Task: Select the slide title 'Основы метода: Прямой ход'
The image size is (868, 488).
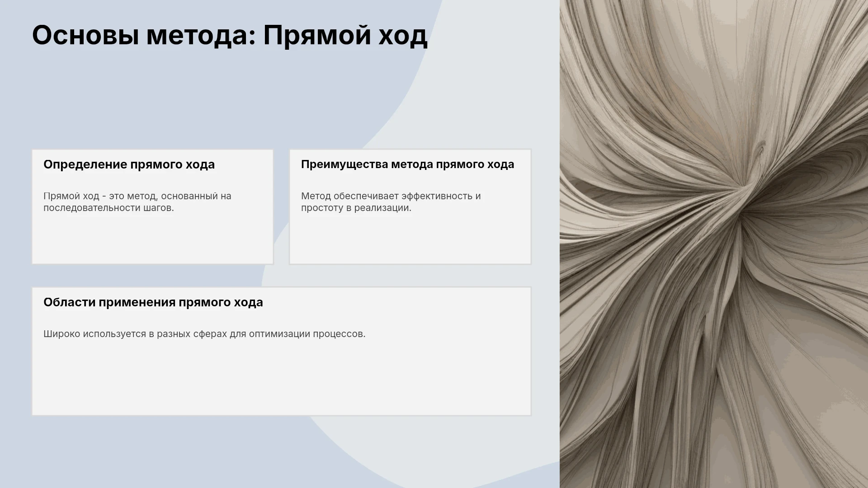Action: pos(229,35)
